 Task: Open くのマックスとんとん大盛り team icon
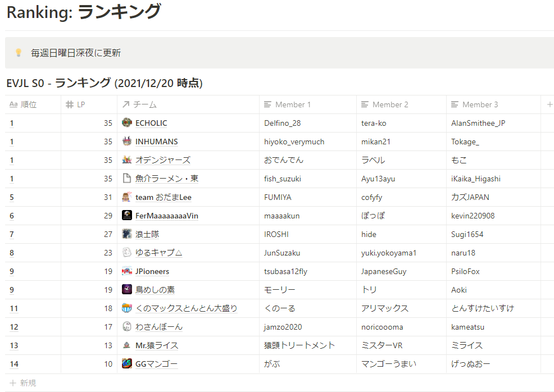(x=127, y=308)
